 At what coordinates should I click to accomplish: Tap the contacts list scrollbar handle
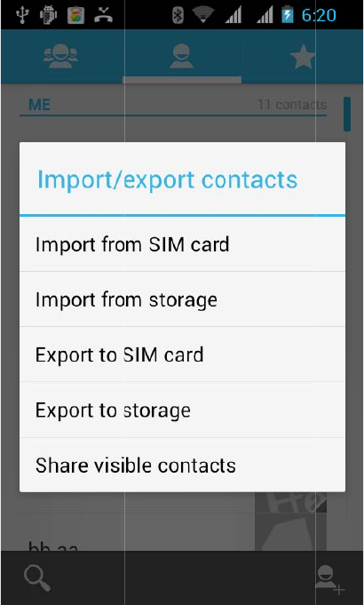(x=347, y=115)
